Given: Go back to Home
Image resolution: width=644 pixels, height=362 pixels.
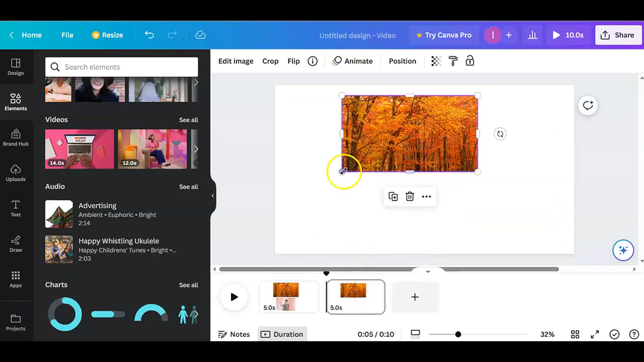Looking at the screenshot, I should [x=26, y=35].
